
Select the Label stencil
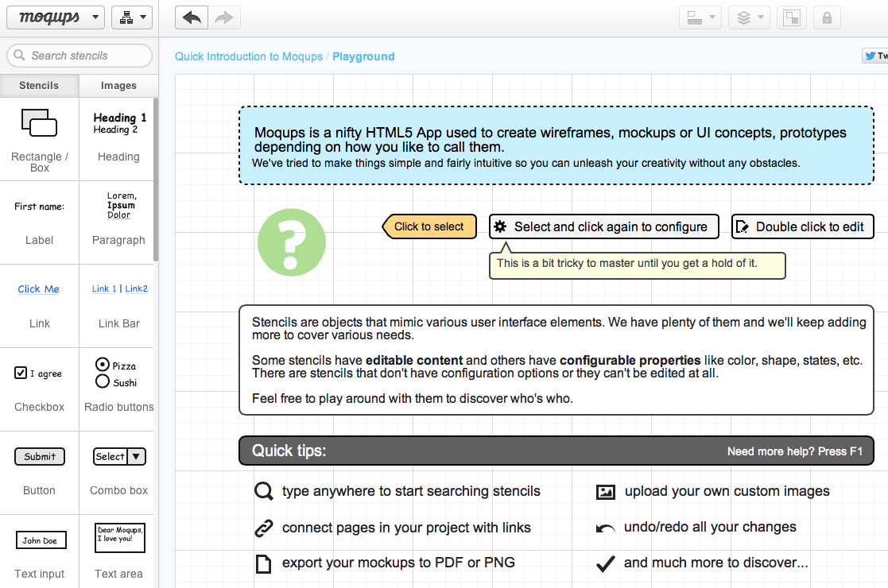(39, 222)
